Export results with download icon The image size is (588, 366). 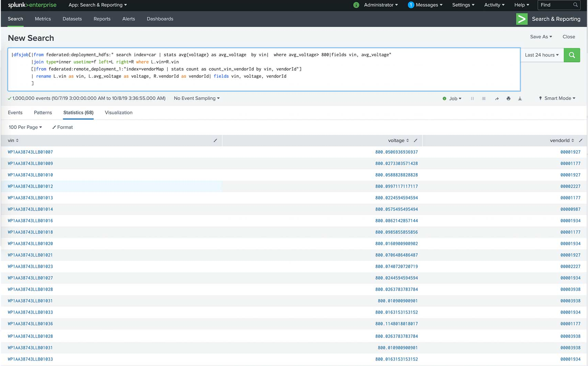pos(520,99)
